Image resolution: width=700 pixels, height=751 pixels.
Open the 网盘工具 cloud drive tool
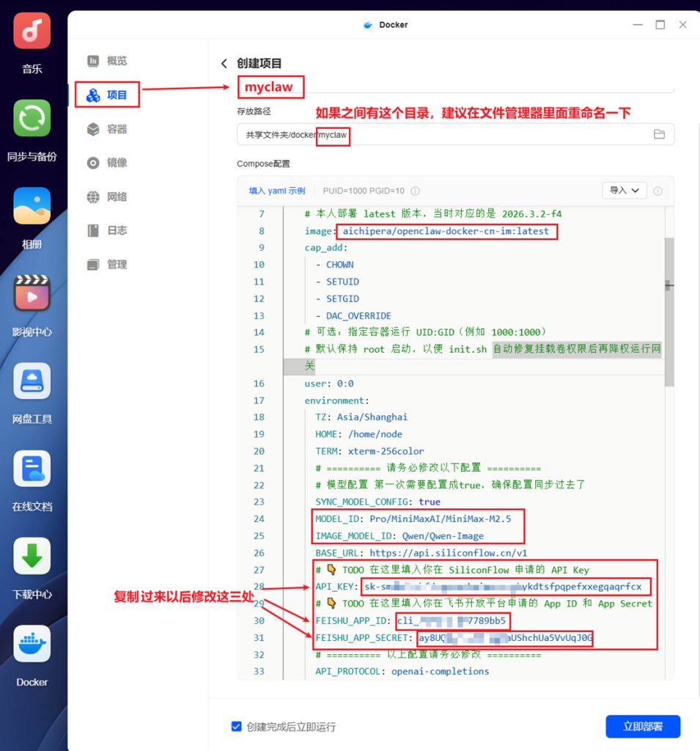32,381
